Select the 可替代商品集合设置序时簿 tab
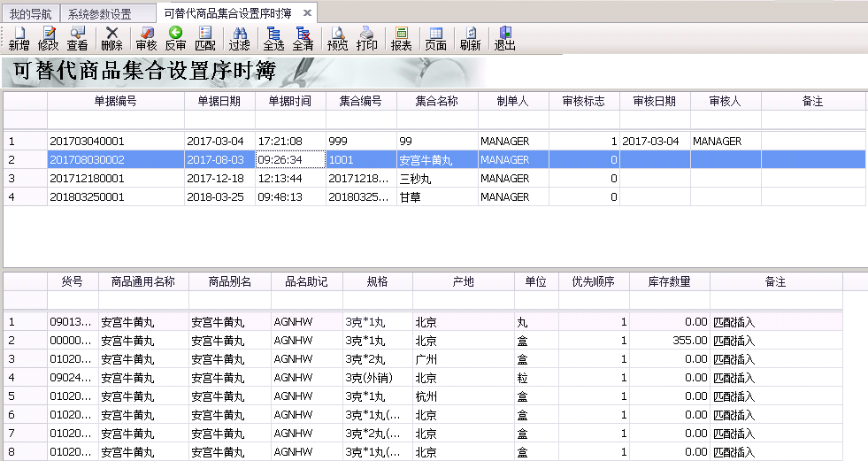 [227, 13]
